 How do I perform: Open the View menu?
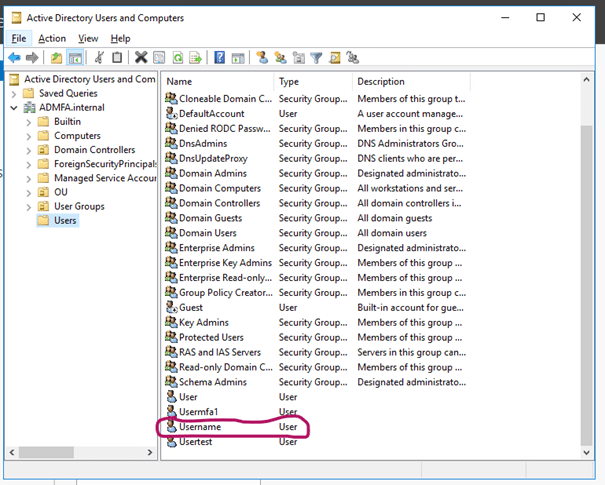tap(88, 38)
